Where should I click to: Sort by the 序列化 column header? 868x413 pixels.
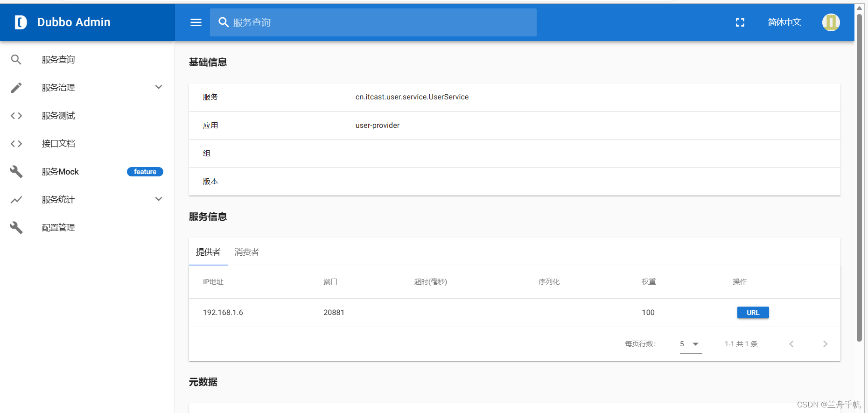pyautogui.click(x=549, y=282)
